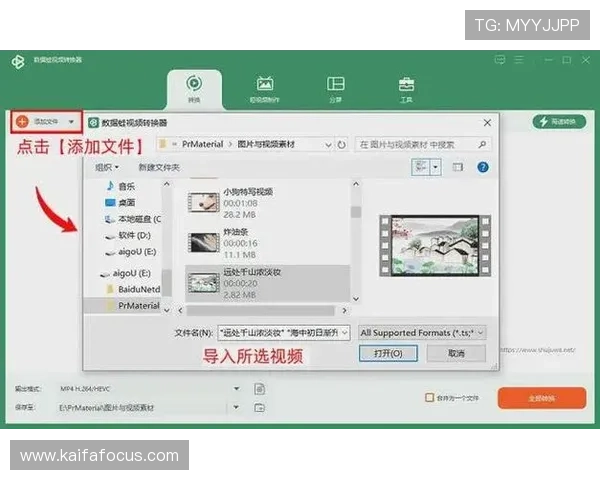Toggle merge into one file checkbox
Viewport: 600px width, 480px height.
click(429, 397)
